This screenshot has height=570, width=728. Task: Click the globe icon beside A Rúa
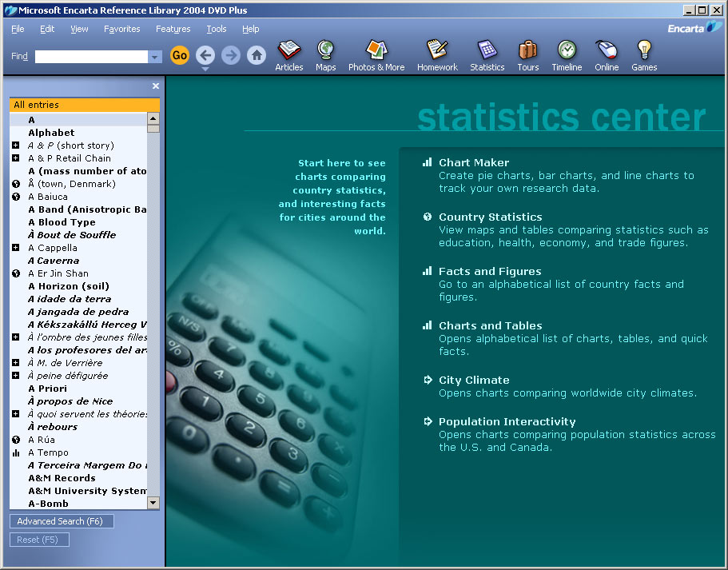(16, 440)
